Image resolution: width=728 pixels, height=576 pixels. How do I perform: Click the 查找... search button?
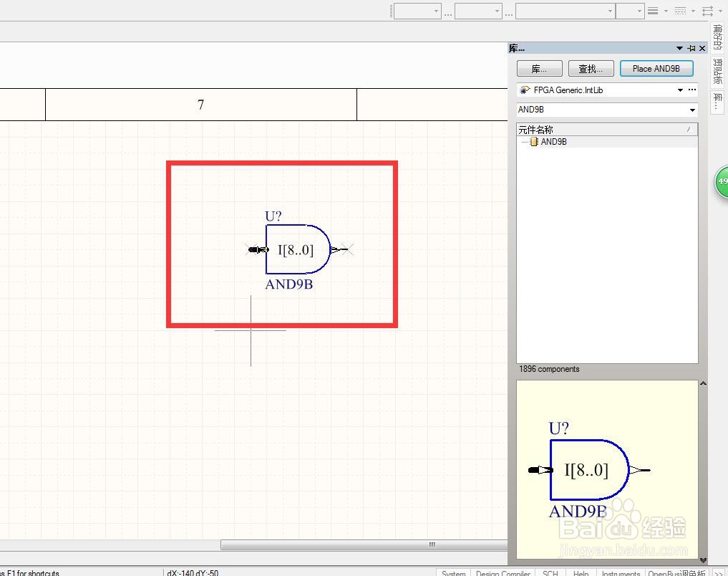pyautogui.click(x=591, y=69)
